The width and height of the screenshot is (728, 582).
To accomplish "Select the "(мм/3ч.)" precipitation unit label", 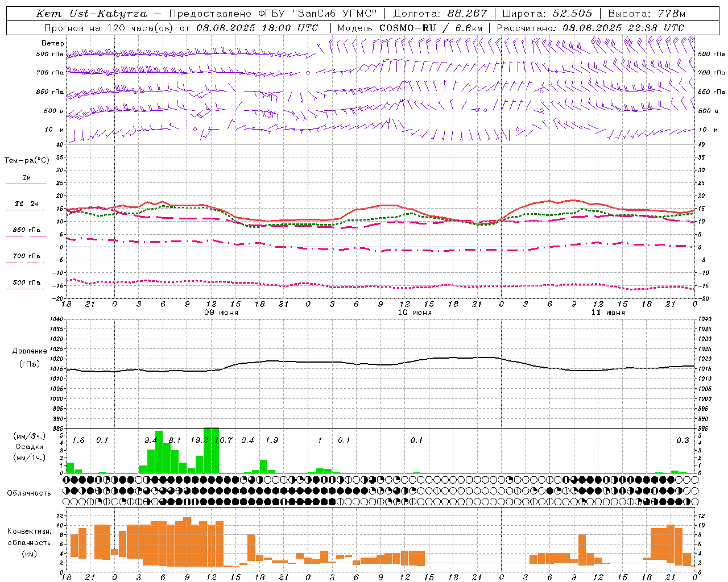I will (30, 436).
